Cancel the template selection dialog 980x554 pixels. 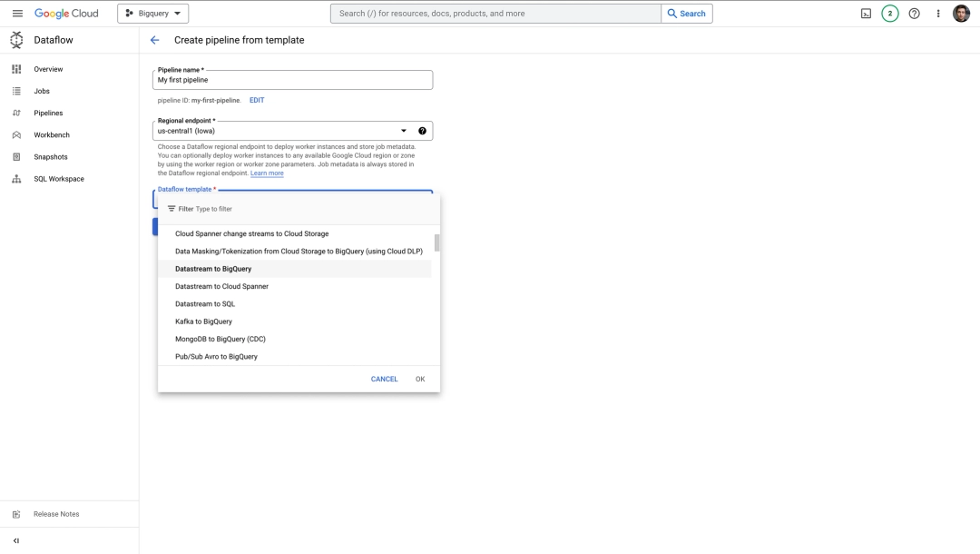click(x=384, y=379)
